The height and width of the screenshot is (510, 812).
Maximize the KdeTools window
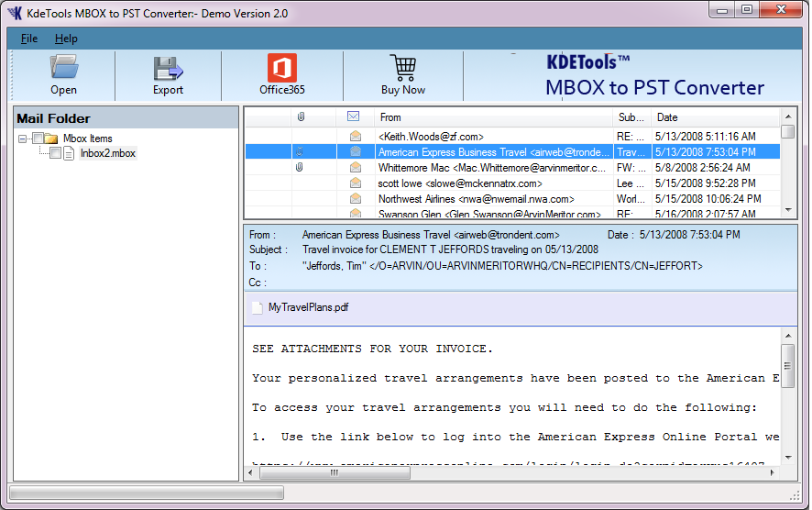coord(746,9)
